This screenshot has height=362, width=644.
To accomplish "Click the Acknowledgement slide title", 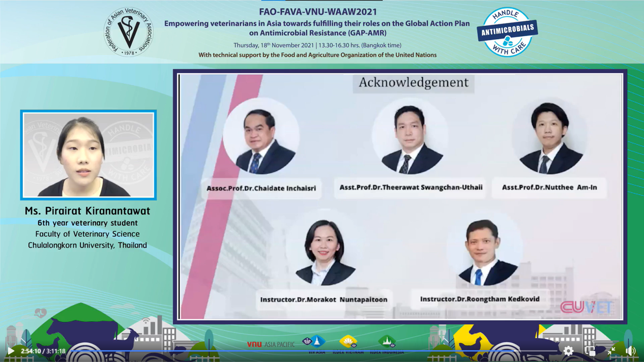I will coord(414,83).
